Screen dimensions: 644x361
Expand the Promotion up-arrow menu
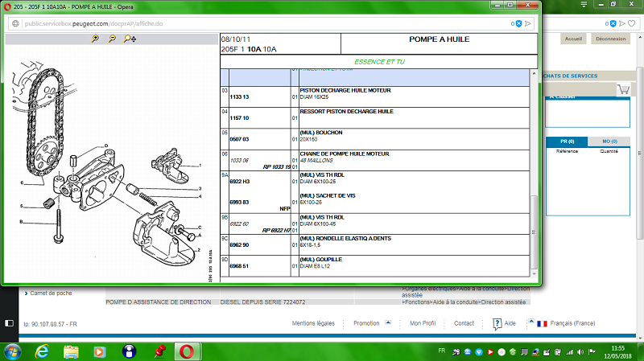tap(388, 322)
